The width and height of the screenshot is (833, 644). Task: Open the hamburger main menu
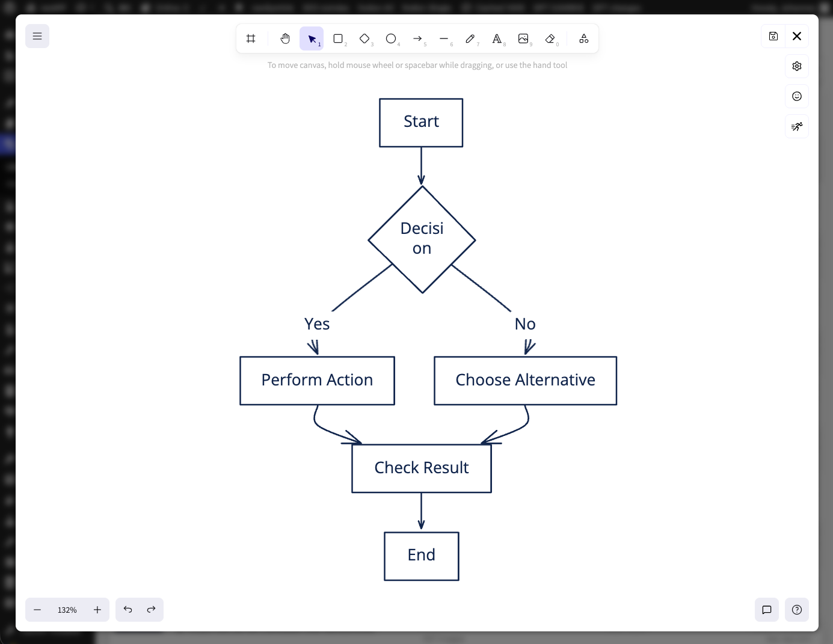37,36
